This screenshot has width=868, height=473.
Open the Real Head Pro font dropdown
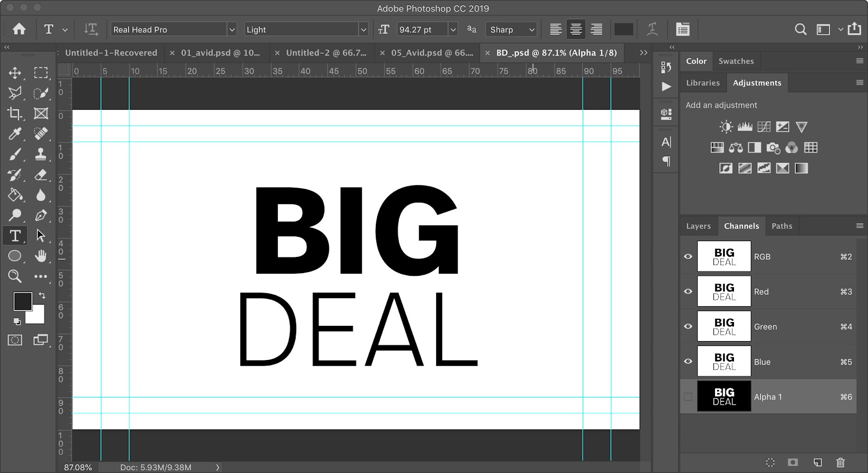click(x=232, y=29)
